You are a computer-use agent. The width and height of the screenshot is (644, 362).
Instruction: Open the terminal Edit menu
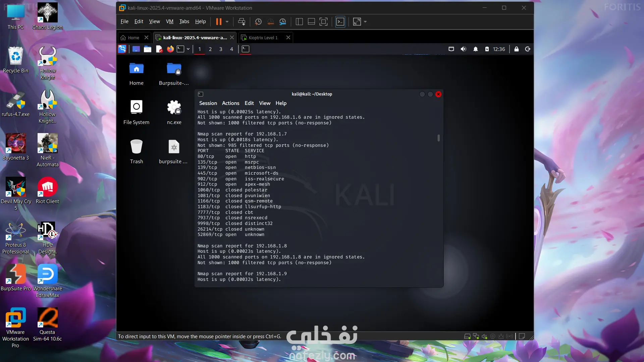[x=249, y=103]
